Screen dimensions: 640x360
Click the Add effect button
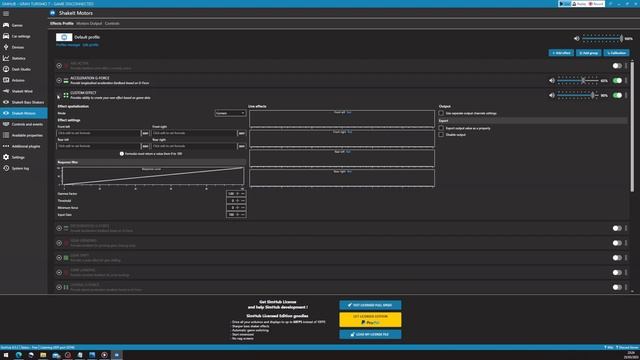561,53
